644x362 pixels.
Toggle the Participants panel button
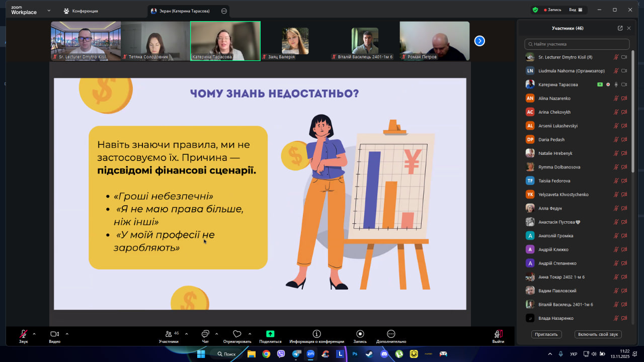(x=169, y=334)
